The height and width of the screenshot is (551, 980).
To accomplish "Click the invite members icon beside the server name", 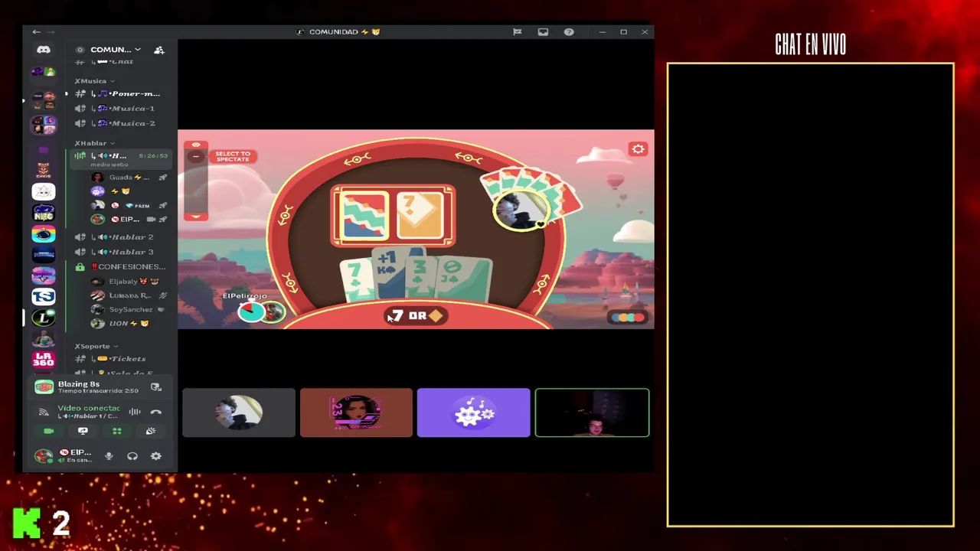I will [x=159, y=50].
